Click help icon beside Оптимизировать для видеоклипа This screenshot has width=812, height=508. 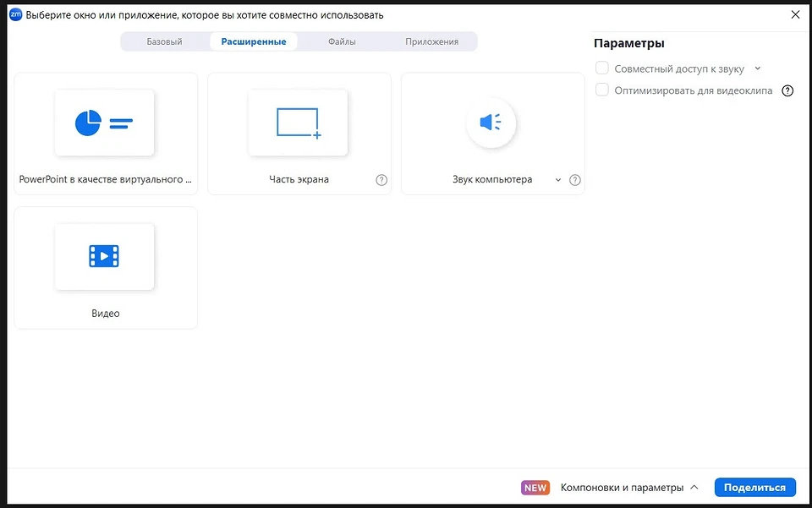coord(787,91)
